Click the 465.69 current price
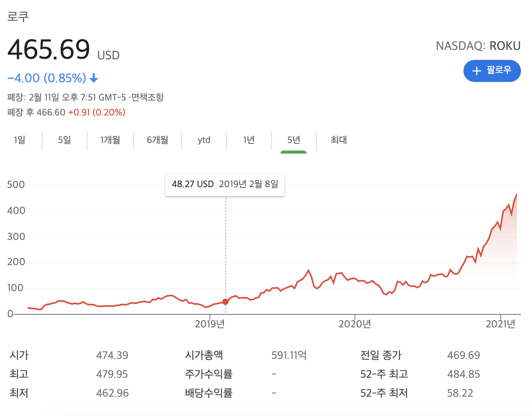 pyautogui.click(x=49, y=50)
